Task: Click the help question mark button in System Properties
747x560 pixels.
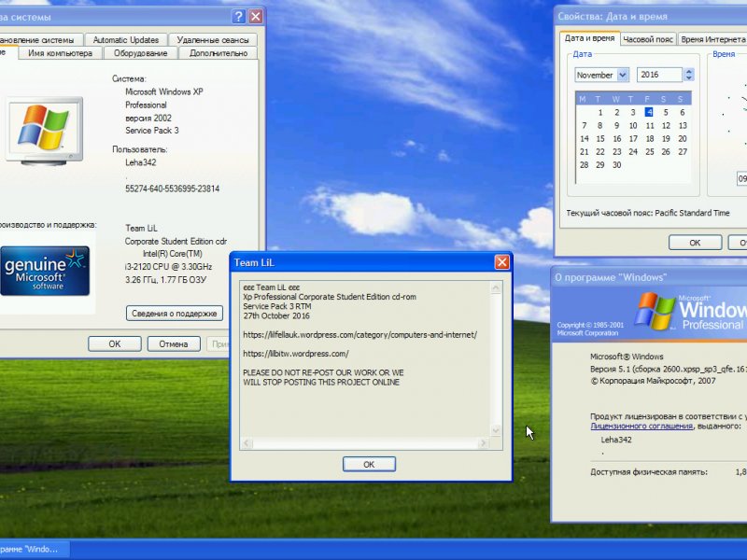Action: 238,17
